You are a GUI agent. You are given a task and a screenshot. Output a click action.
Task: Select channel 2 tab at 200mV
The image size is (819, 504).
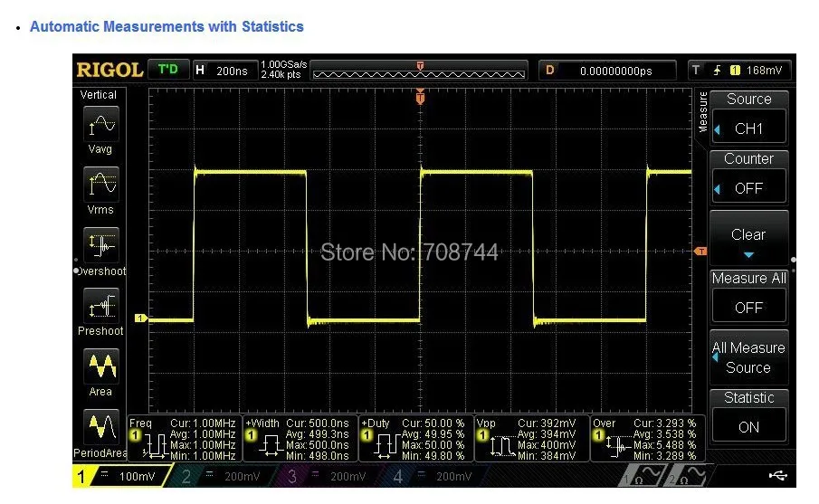[x=222, y=476]
